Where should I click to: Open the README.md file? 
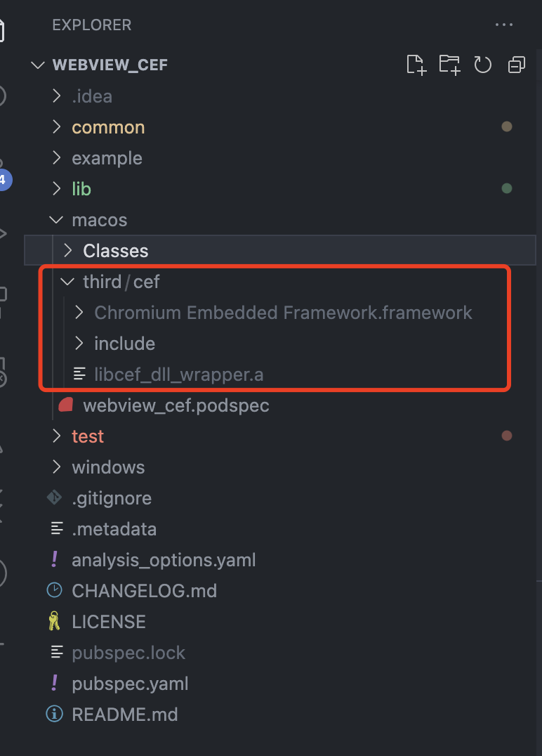pyautogui.click(x=125, y=714)
